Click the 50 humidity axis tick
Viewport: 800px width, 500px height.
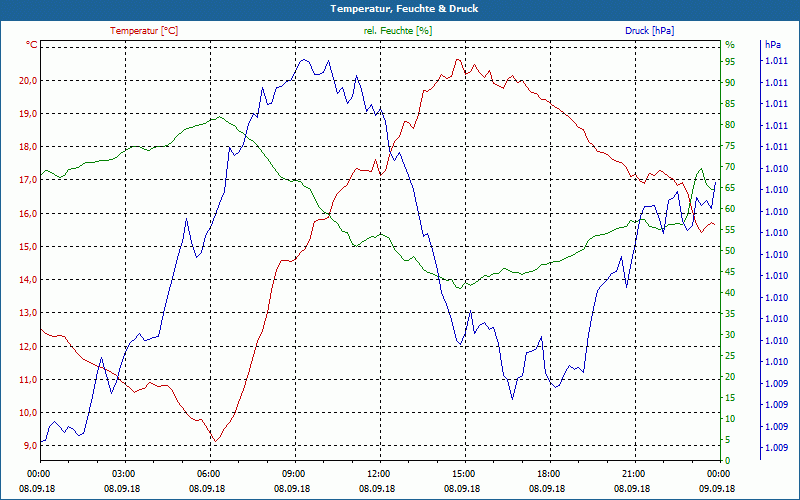click(x=730, y=251)
